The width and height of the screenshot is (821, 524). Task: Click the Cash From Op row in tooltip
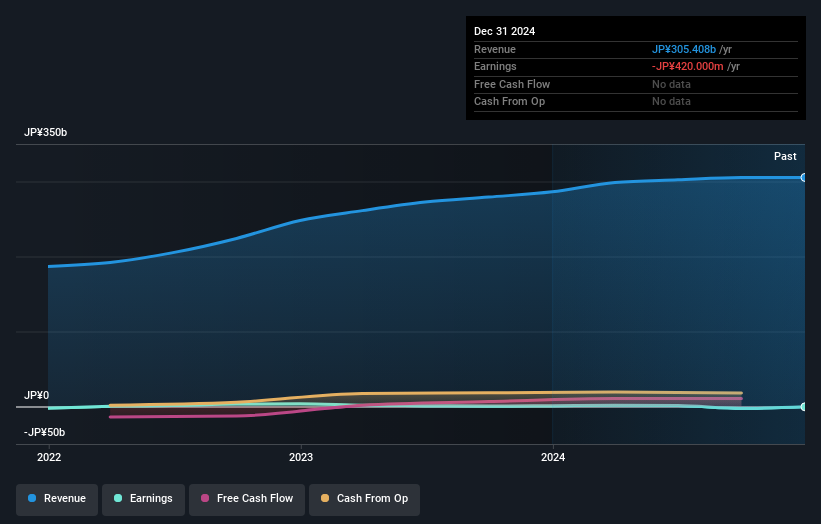[636, 102]
